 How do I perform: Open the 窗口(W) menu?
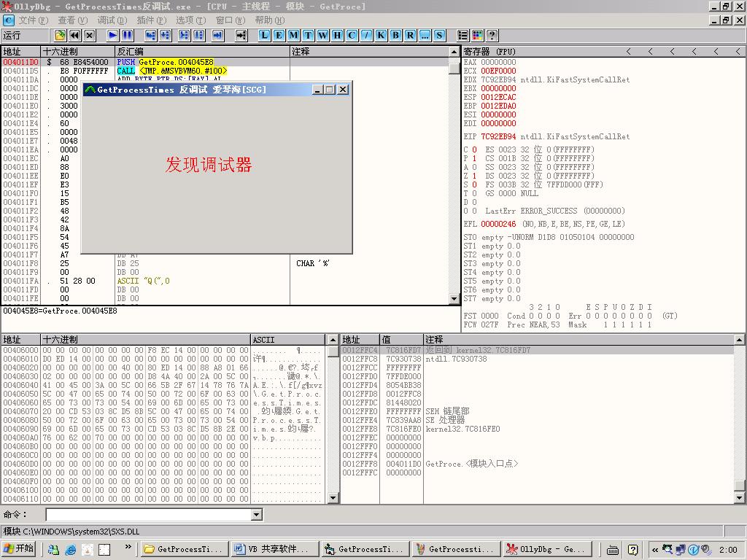tap(231, 20)
